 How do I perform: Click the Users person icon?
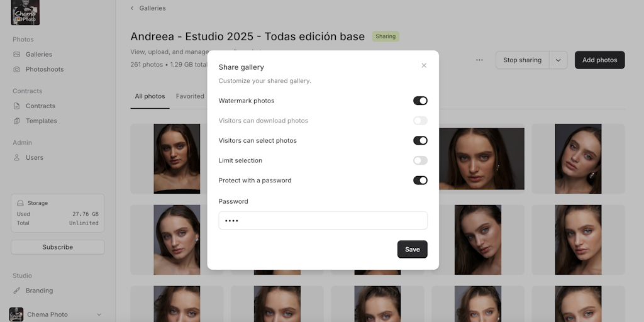coord(17,157)
